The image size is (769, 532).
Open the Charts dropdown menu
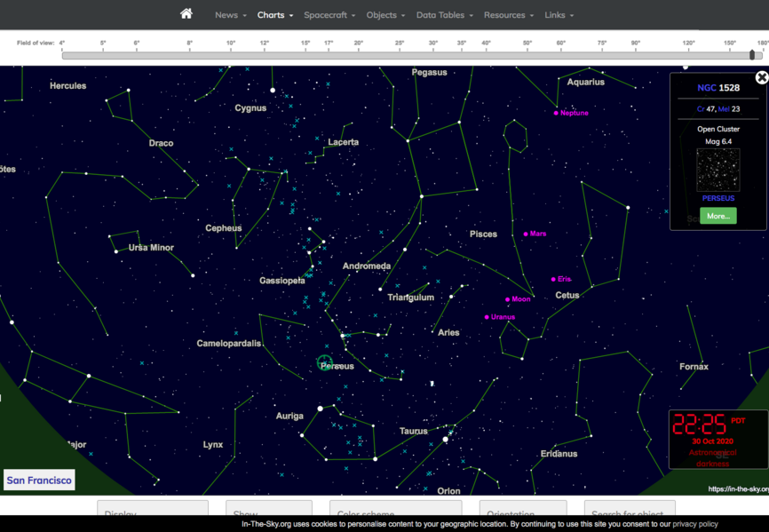(275, 15)
